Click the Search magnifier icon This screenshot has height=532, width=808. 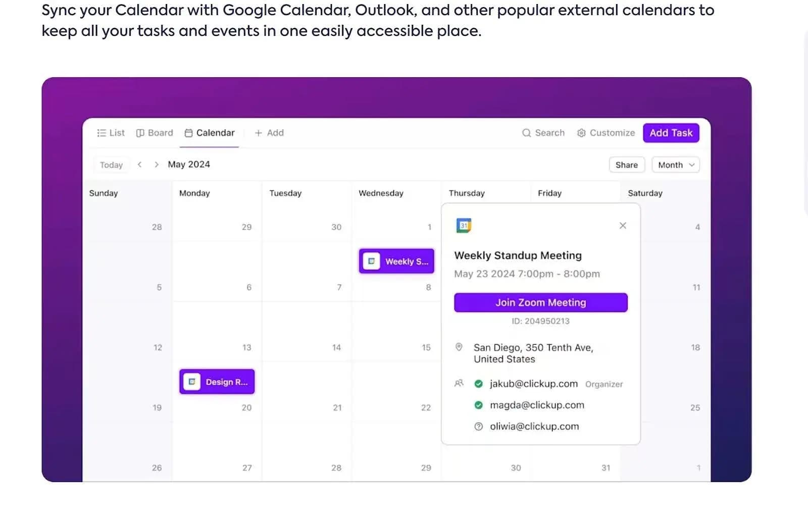pos(526,133)
